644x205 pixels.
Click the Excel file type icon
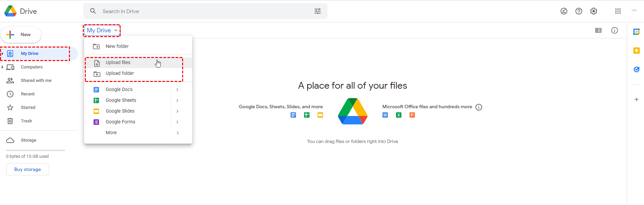[x=399, y=115]
